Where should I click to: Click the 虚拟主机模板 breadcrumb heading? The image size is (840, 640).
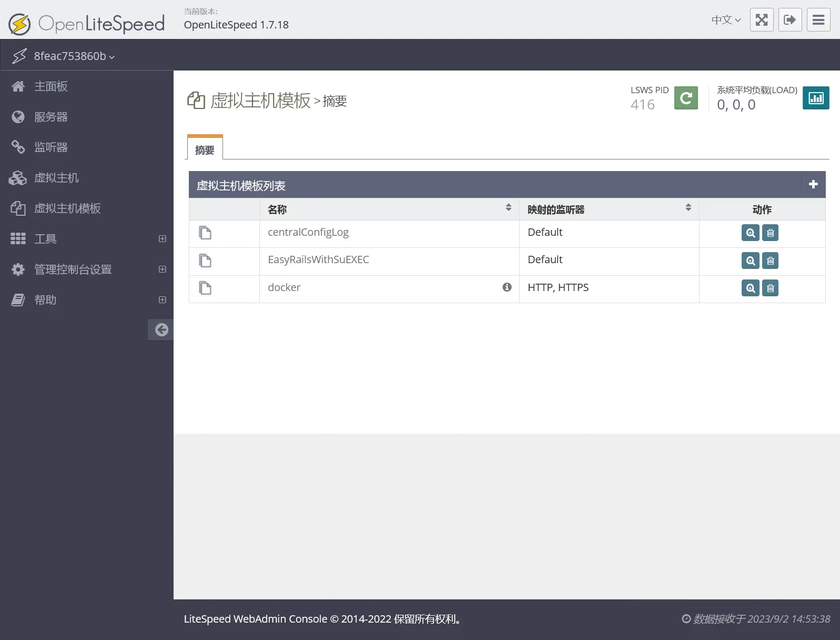click(260, 101)
